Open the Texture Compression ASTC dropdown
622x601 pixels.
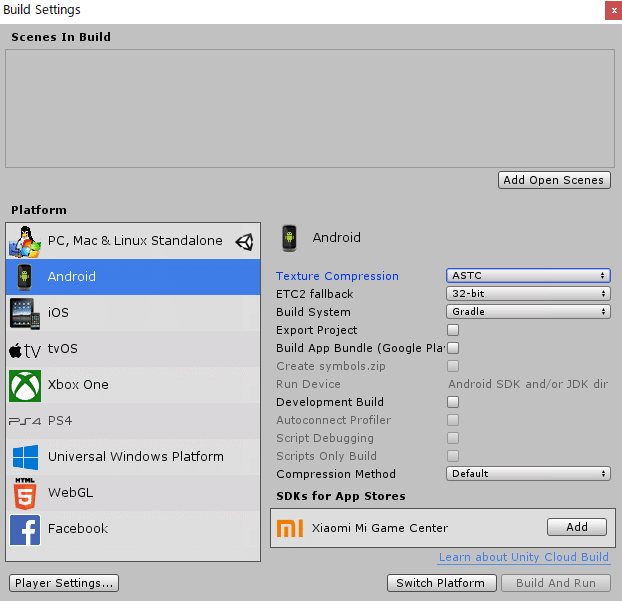(528, 276)
